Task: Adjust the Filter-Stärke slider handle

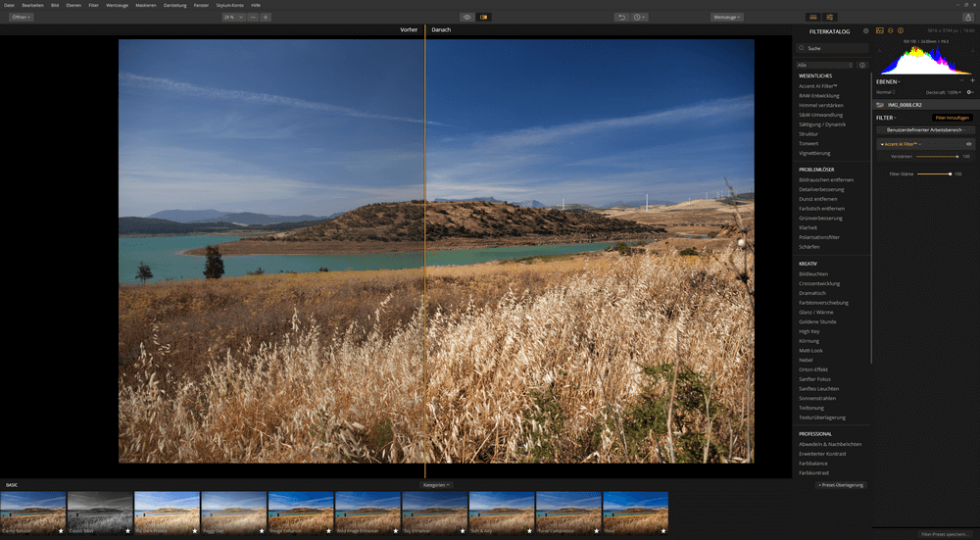Action: pyautogui.click(x=950, y=173)
